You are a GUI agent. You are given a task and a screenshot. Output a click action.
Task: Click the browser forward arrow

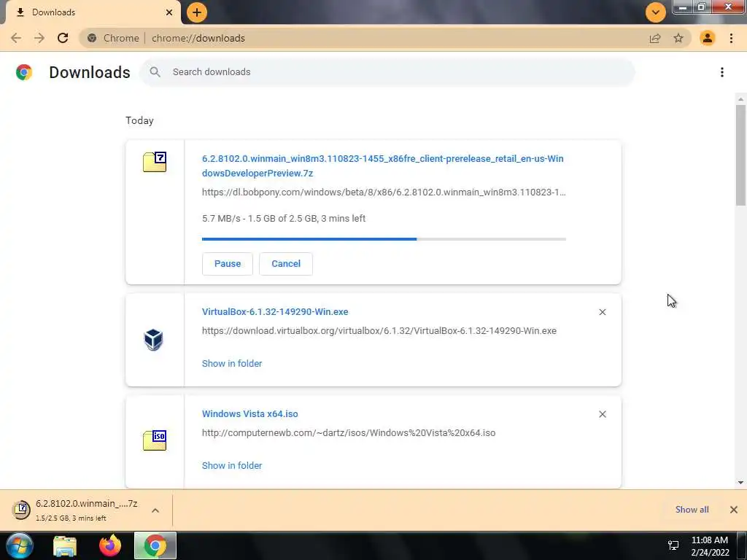pyautogui.click(x=39, y=38)
